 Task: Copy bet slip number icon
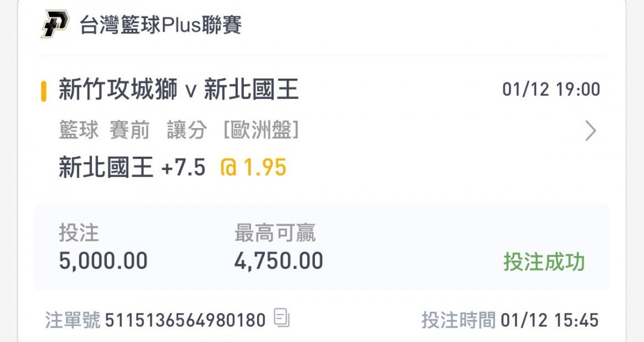tap(281, 318)
